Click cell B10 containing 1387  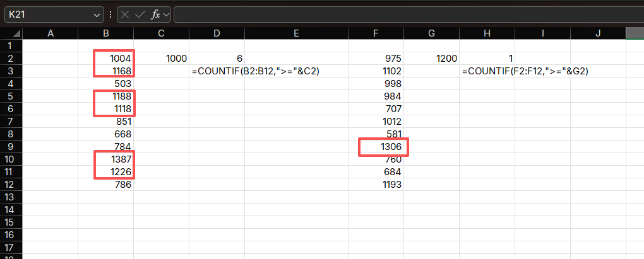pyautogui.click(x=106, y=159)
